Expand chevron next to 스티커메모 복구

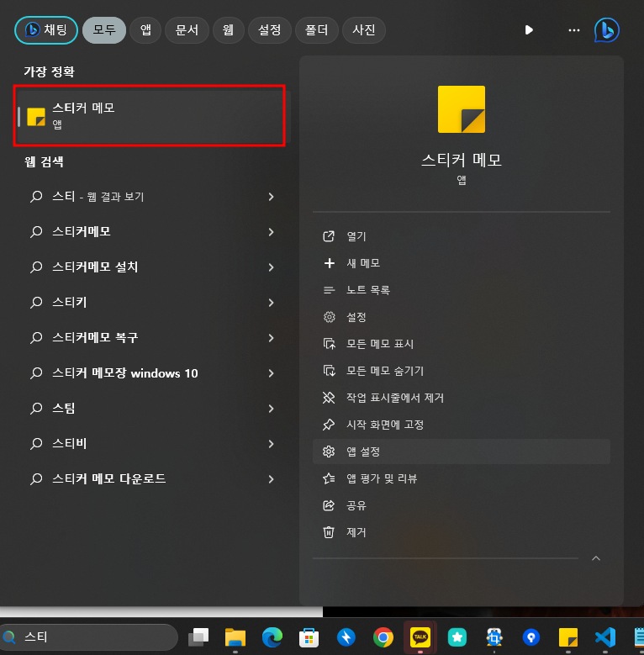pyautogui.click(x=271, y=338)
